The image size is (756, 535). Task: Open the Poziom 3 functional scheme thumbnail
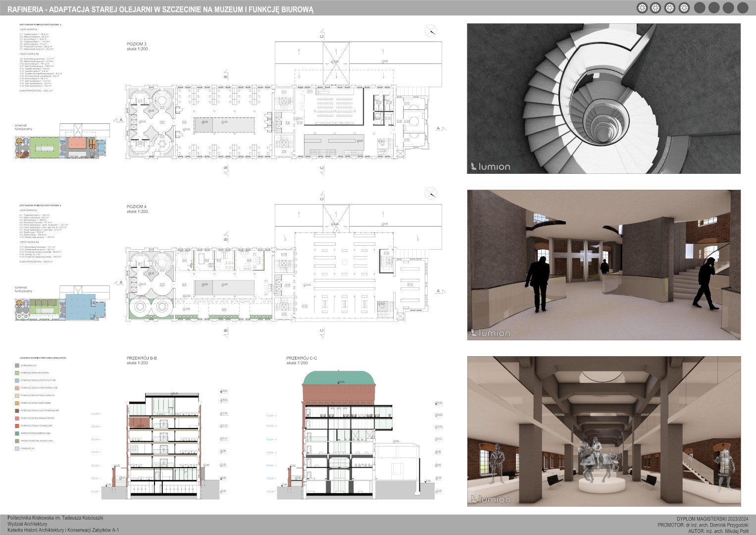(x=62, y=141)
